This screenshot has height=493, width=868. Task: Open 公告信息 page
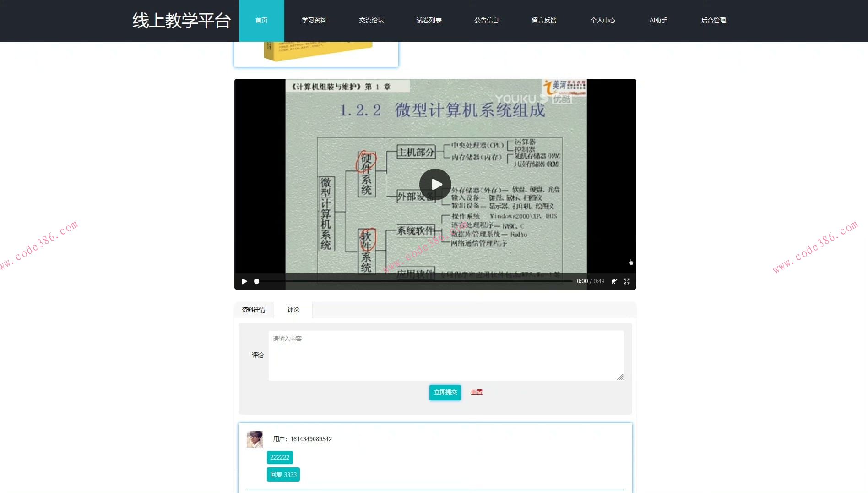coord(487,21)
